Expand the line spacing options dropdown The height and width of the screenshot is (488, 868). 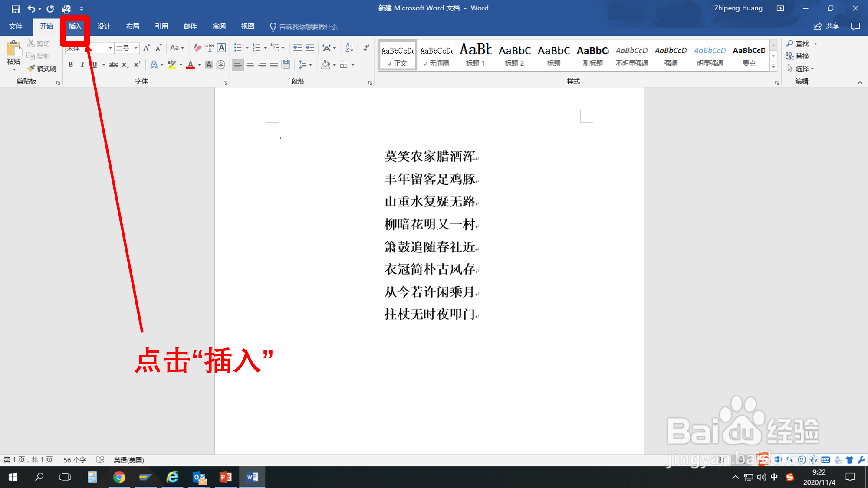click(310, 64)
